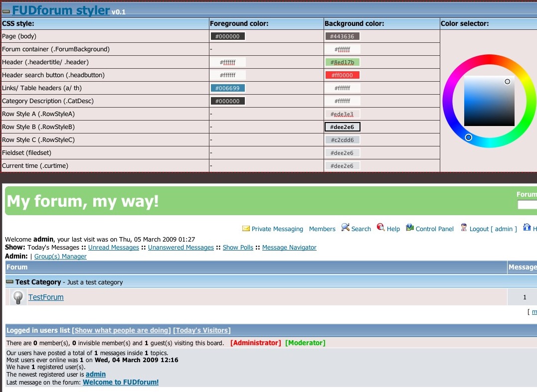Screen dimensions: 537x392
Task: Open Group(s) Manager admin link
Action: (60, 256)
